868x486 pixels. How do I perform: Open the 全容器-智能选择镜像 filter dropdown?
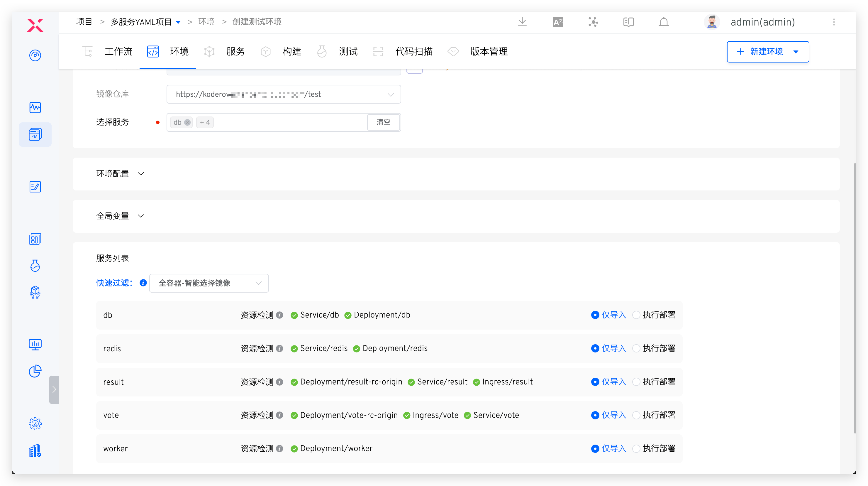point(209,283)
